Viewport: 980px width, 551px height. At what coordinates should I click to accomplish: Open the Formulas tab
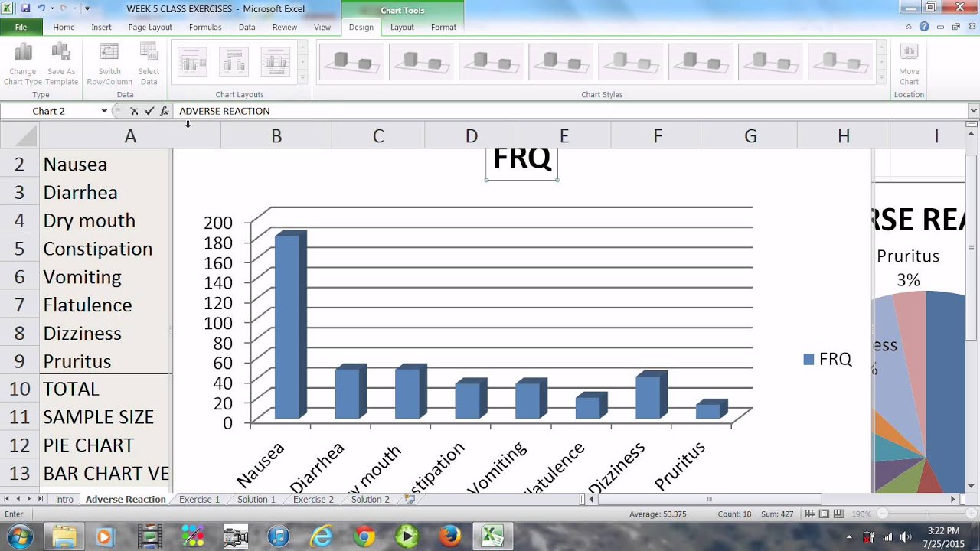[x=205, y=27]
